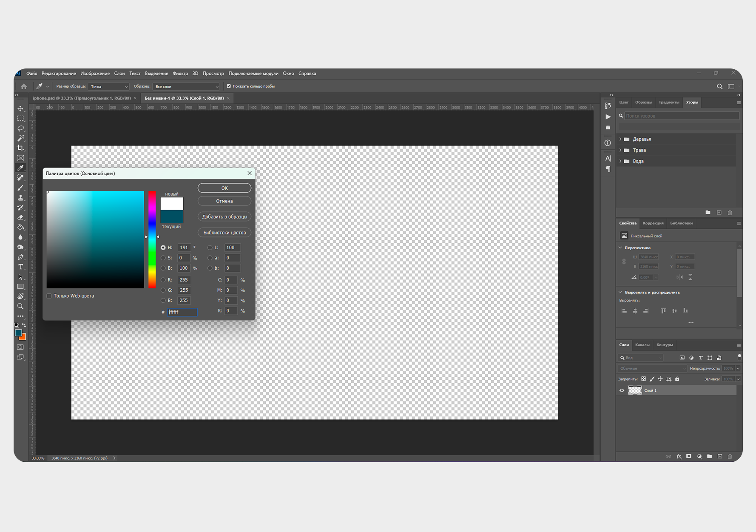Select the Magic Wand tool
Viewport: 756px width, 532px height.
pos(20,138)
